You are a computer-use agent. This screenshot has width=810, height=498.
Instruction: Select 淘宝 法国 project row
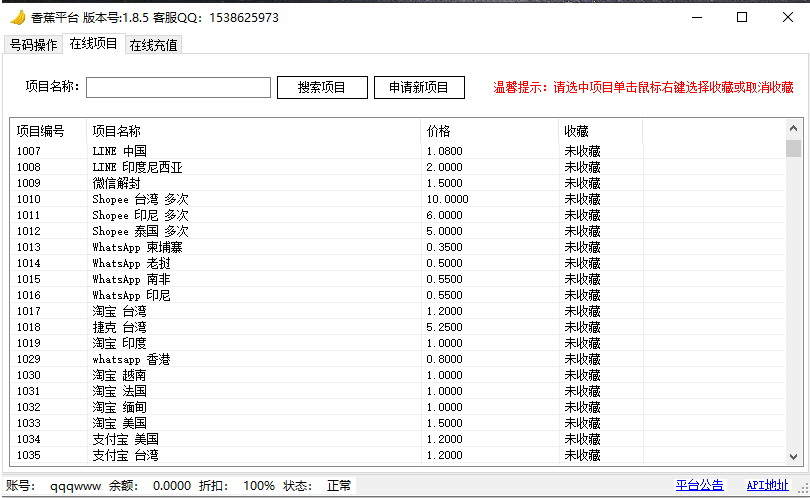pos(398,391)
